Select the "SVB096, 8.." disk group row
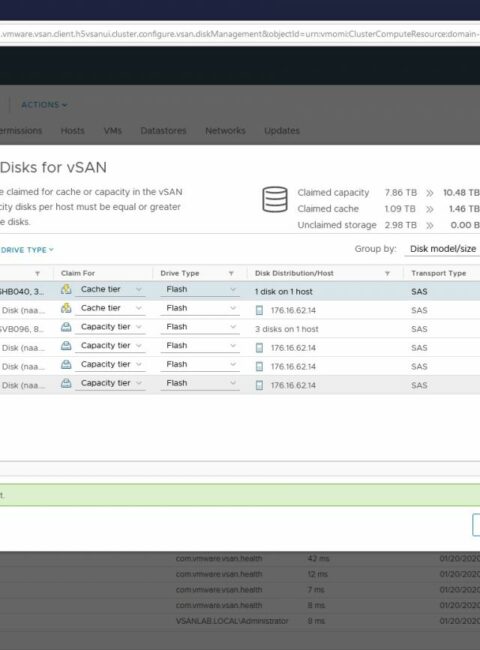Viewport: 480px width, 650px height. [x=240, y=329]
